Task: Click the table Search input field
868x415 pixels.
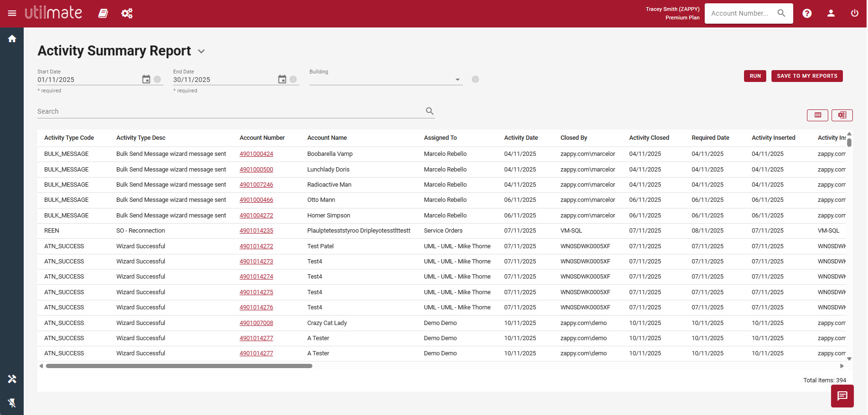Action: (x=230, y=111)
